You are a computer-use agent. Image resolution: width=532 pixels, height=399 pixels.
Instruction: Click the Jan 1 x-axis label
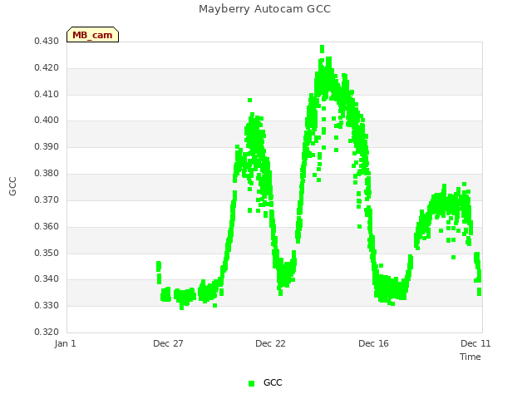65,343
